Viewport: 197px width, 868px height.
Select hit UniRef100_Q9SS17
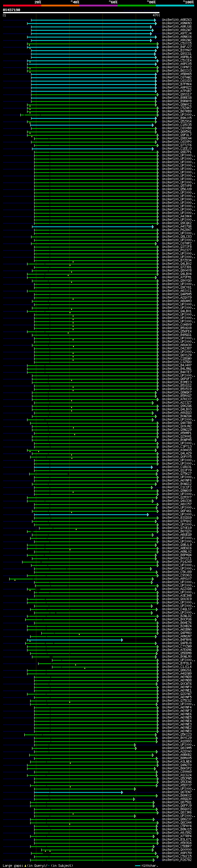pos(177,94)
